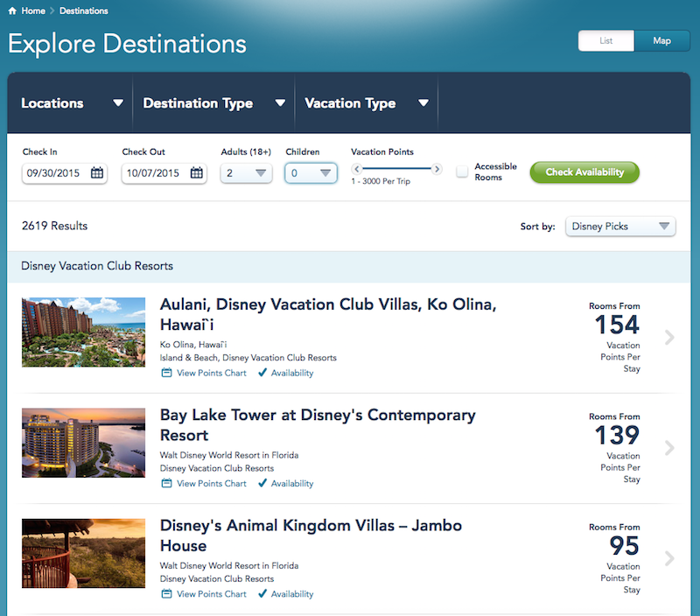Open the Check In calendar icon
The height and width of the screenshot is (616, 700).
click(x=97, y=172)
